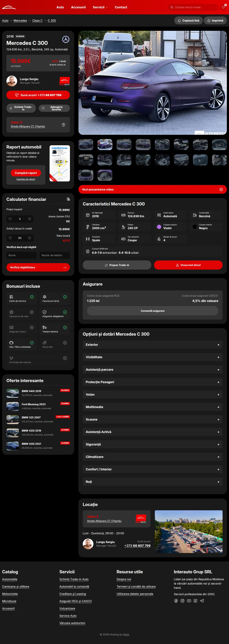Click Vezi prezentarea video
This screenshot has width=229, height=644.
coord(153,189)
